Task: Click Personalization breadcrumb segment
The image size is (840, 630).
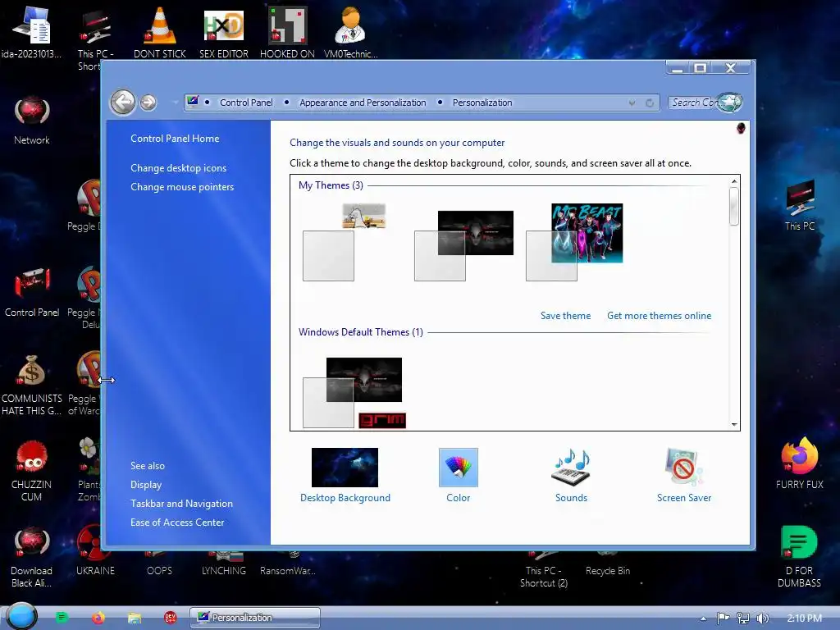Action: coord(482,103)
